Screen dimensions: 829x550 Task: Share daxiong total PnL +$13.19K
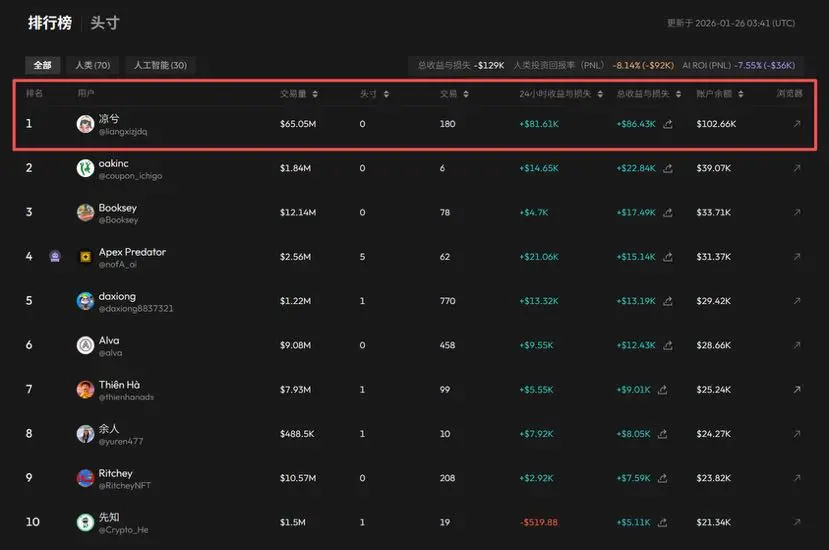tap(668, 301)
